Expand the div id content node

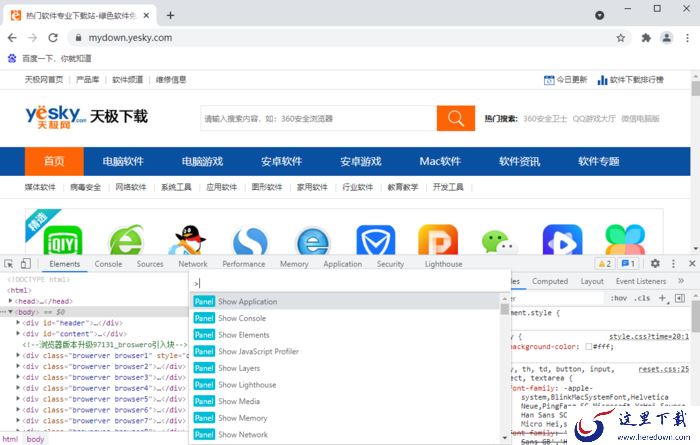(18, 333)
